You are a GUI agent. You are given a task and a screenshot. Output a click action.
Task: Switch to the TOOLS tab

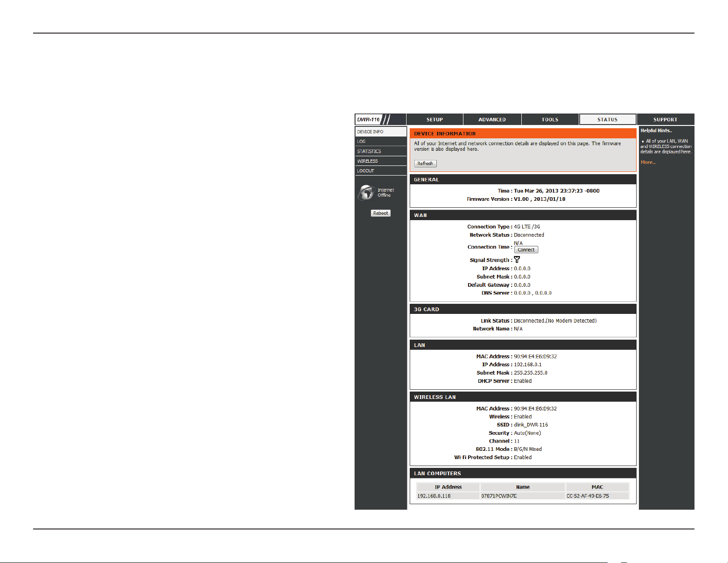coord(550,119)
